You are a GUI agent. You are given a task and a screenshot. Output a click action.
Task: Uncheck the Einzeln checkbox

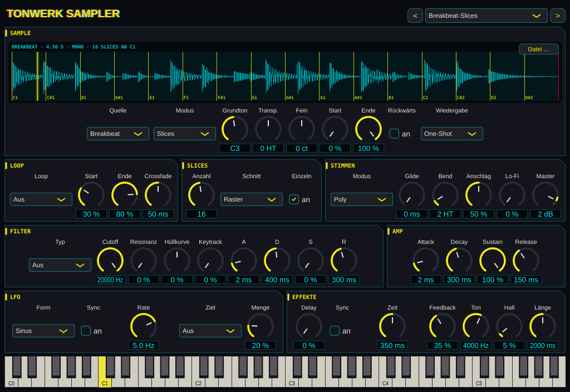pos(294,199)
